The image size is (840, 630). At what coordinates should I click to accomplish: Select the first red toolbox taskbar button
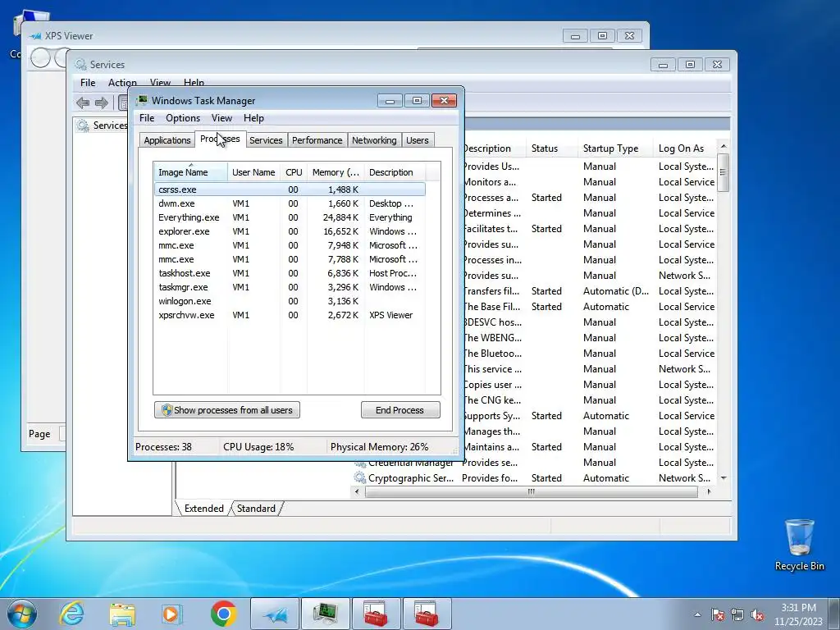(376, 614)
